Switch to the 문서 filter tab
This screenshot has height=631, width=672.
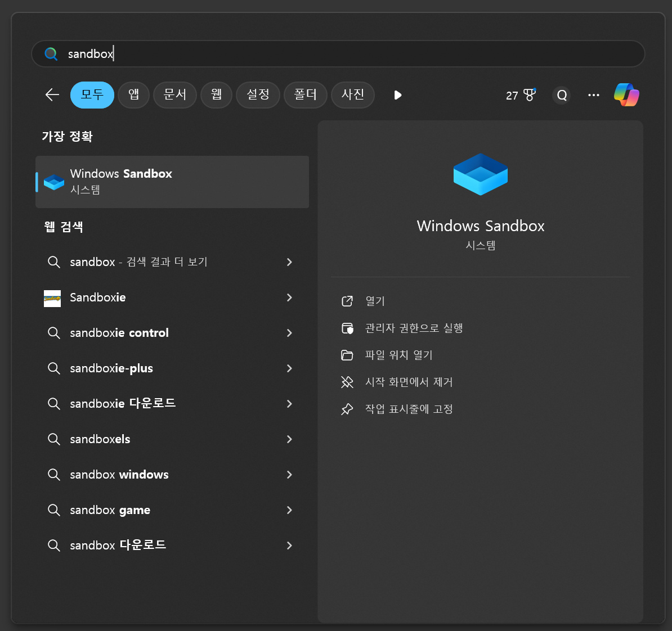(x=175, y=94)
